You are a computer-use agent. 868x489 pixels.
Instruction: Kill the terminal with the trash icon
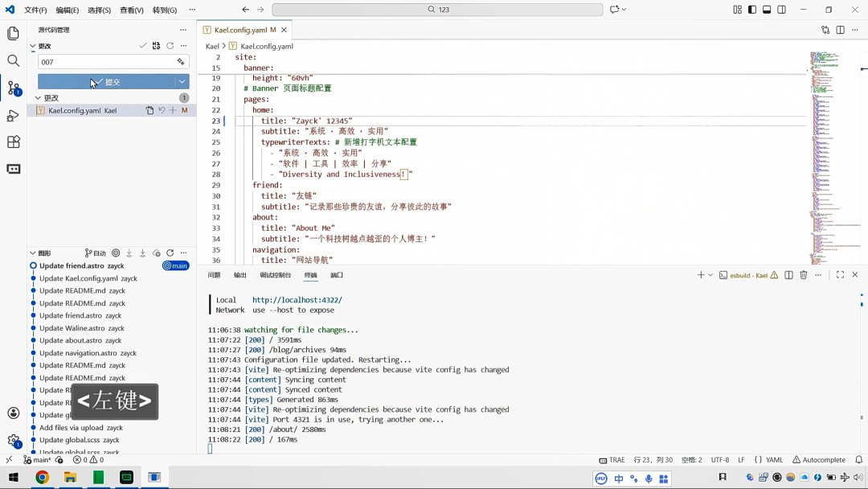coord(803,275)
